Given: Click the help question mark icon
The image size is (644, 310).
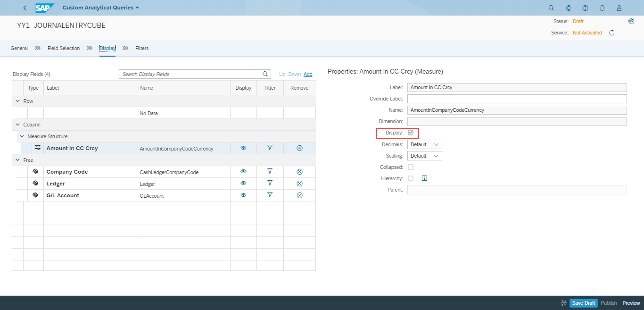Looking at the screenshot, I should point(585,8).
